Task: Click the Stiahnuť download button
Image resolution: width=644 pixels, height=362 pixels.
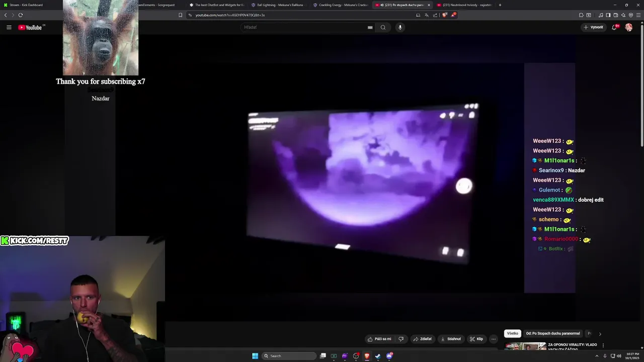Action: 451,339
